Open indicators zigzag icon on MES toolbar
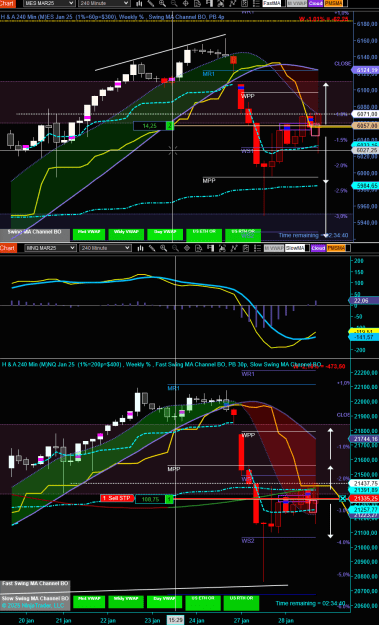379x625 pixels. click(x=232, y=3)
